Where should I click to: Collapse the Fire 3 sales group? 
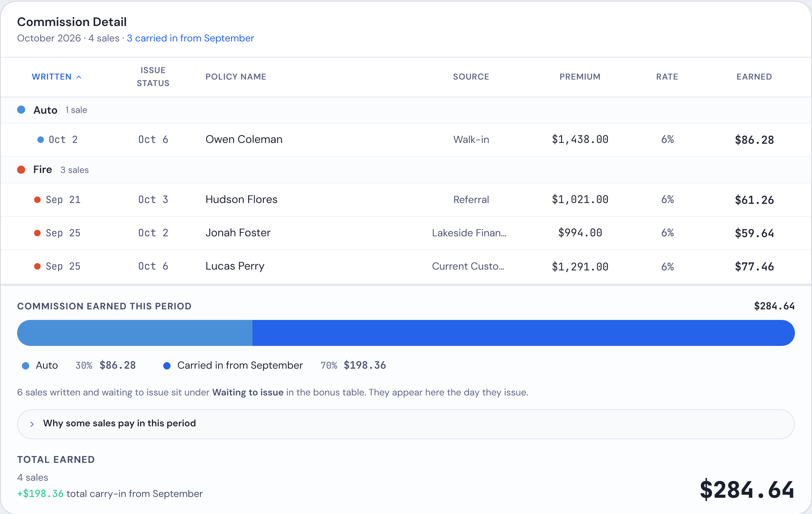click(x=406, y=170)
